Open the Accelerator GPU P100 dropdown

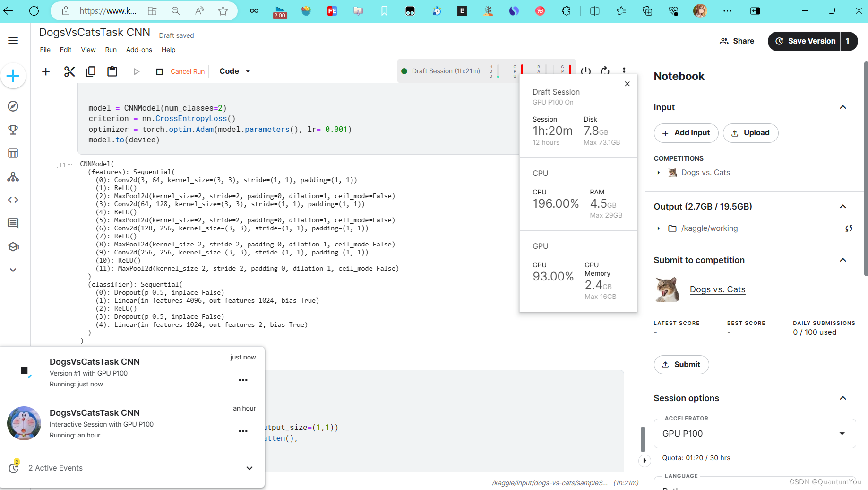pyautogui.click(x=755, y=434)
